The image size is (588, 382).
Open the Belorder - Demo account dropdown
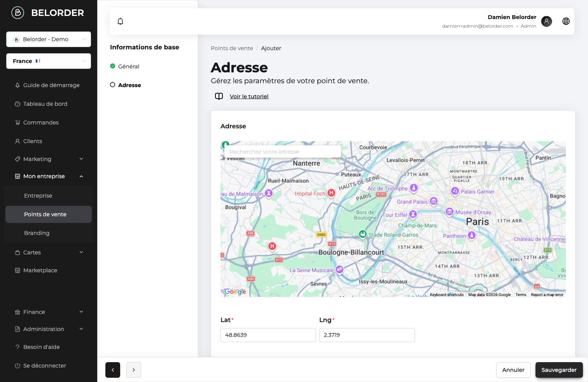pyautogui.click(x=49, y=39)
